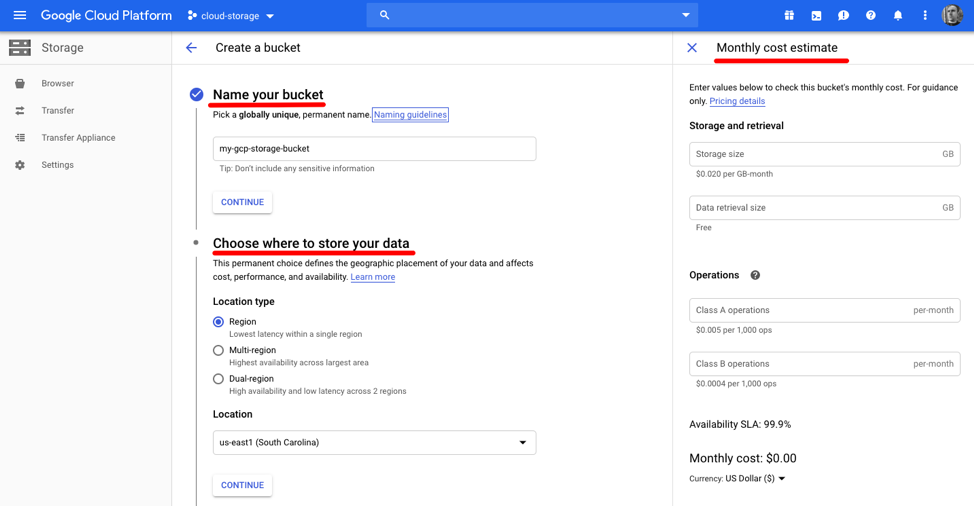974x506 pixels.
Task: Pick the Dual-region radio option
Action: (x=218, y=379)
